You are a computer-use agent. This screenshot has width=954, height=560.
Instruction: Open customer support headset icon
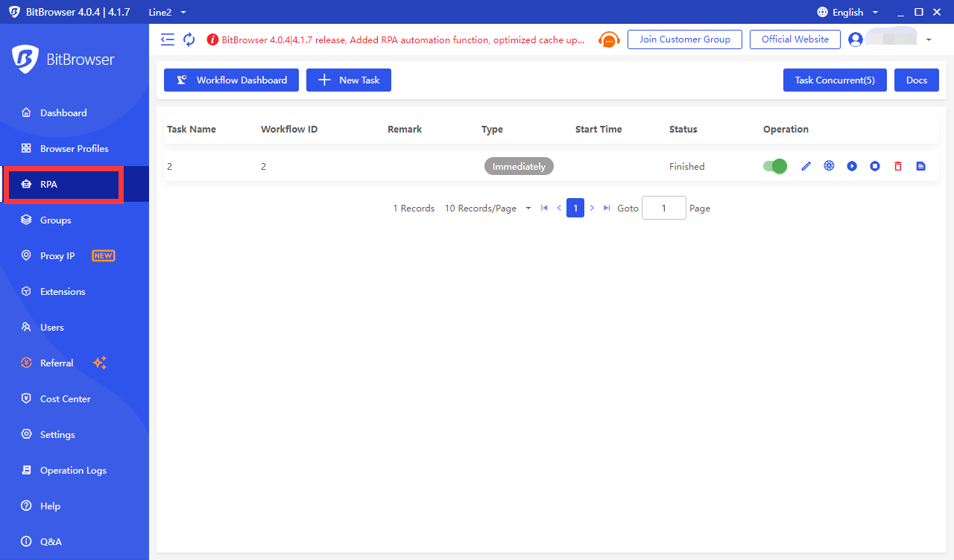610,39
